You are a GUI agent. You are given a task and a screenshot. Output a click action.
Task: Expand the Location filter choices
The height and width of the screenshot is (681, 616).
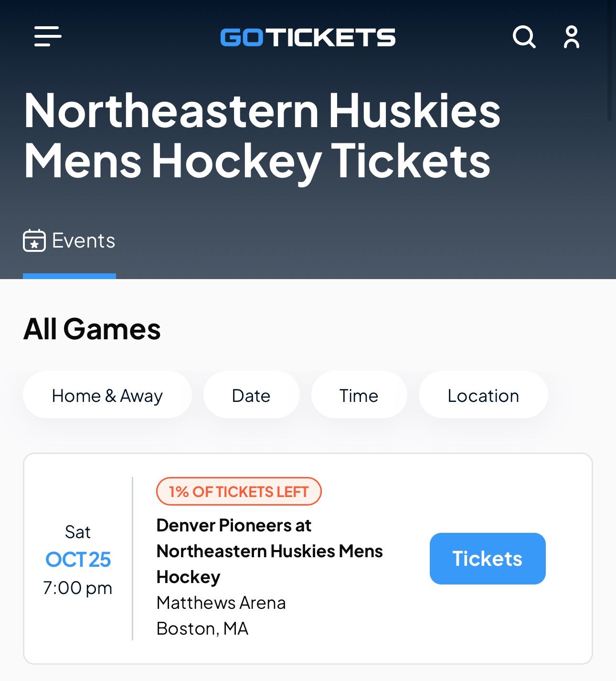click(x=483, y=395)
